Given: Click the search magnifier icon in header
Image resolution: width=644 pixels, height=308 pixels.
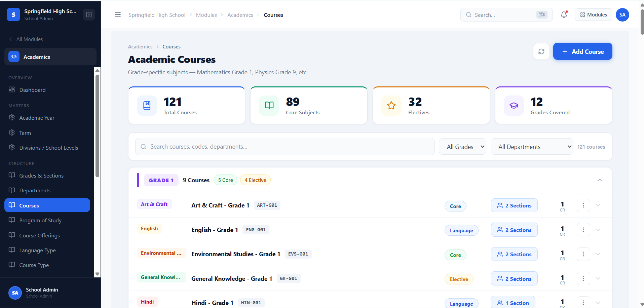Looking at the screenshot, I should coord(468,15).
